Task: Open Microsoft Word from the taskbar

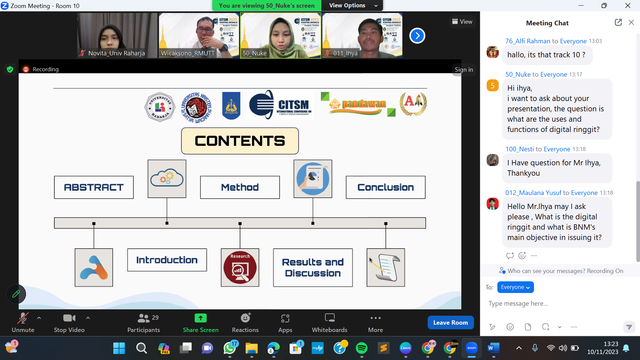Action: coord(493,348)
